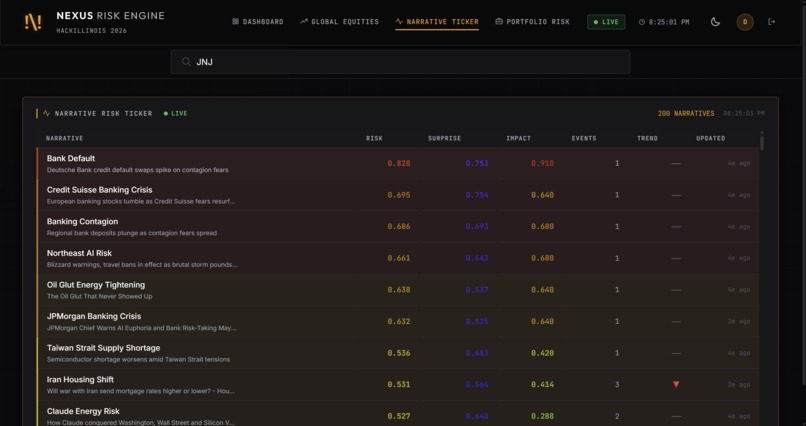The image size is (806, 426).
Task: Click impact value 0.288 for Claude Energy Risk
Action: [542, 416]
